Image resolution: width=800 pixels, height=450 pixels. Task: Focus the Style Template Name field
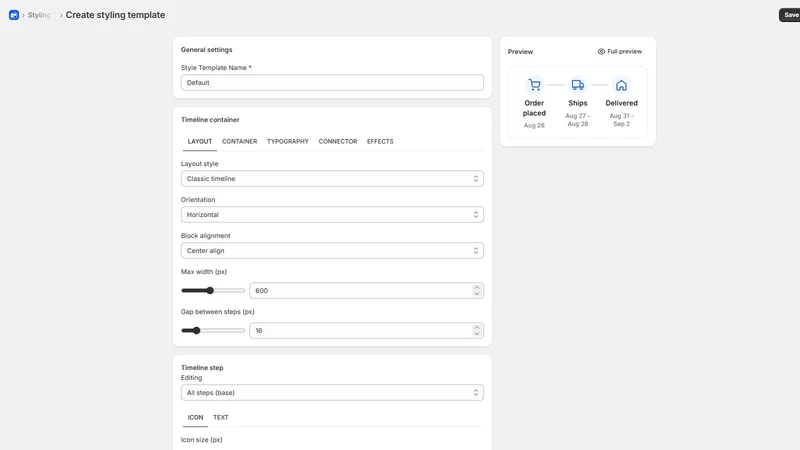click(x=332, y=83)
